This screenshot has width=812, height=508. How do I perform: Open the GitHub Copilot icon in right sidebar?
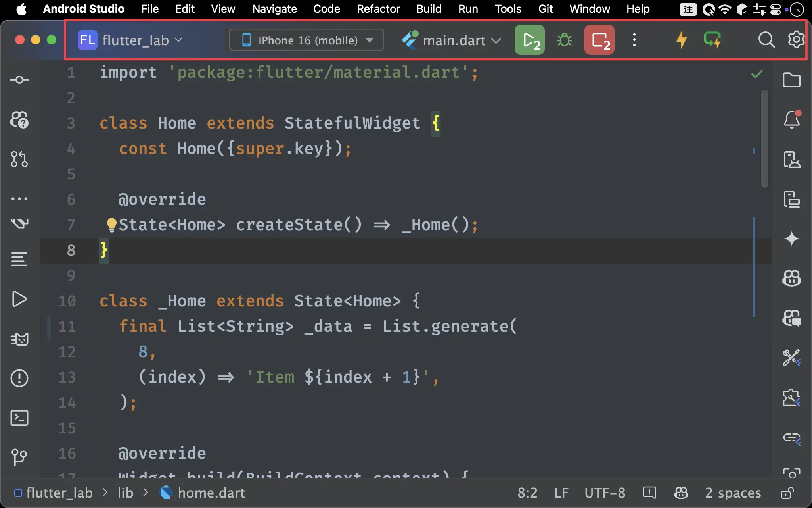(x=791, y=278)
